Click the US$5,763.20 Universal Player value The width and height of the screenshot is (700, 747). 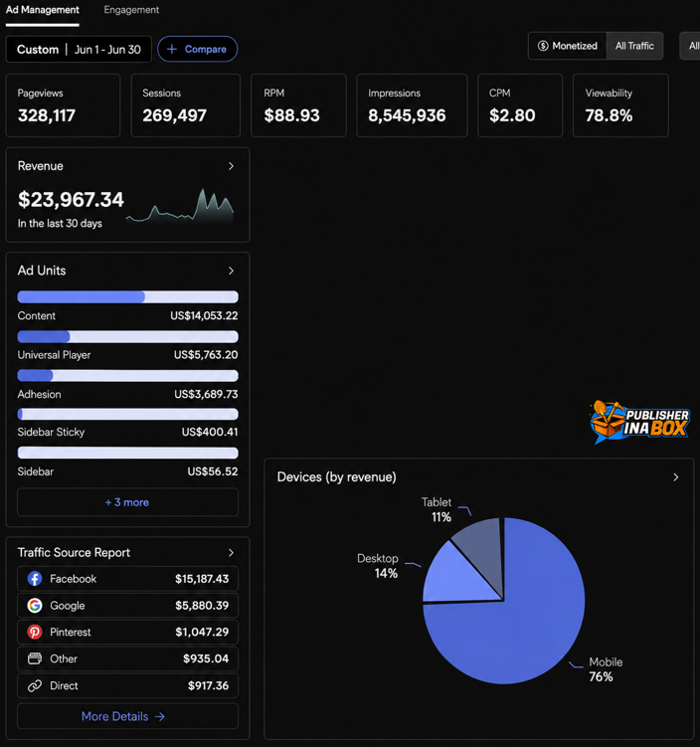(x=206, y=355)
